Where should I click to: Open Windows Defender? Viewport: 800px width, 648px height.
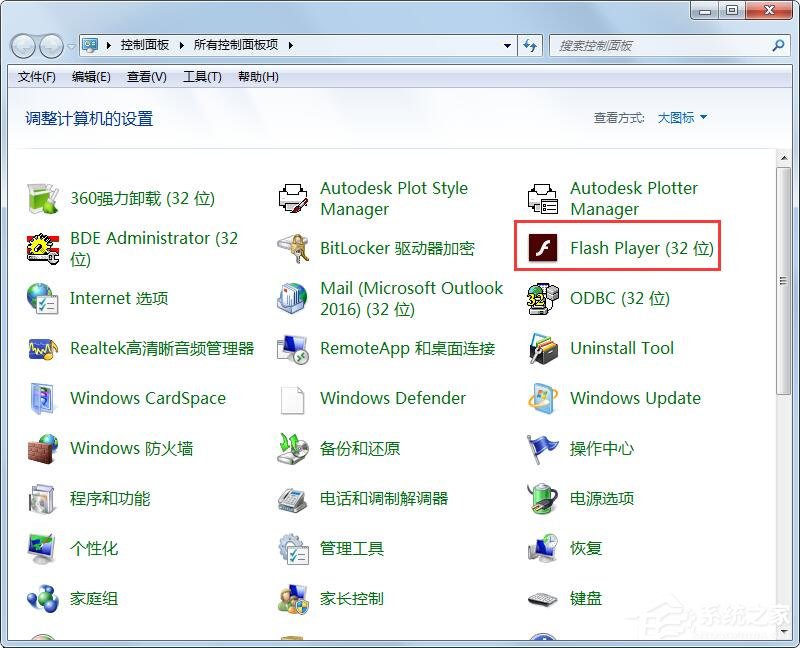click(x=392, y=398)
